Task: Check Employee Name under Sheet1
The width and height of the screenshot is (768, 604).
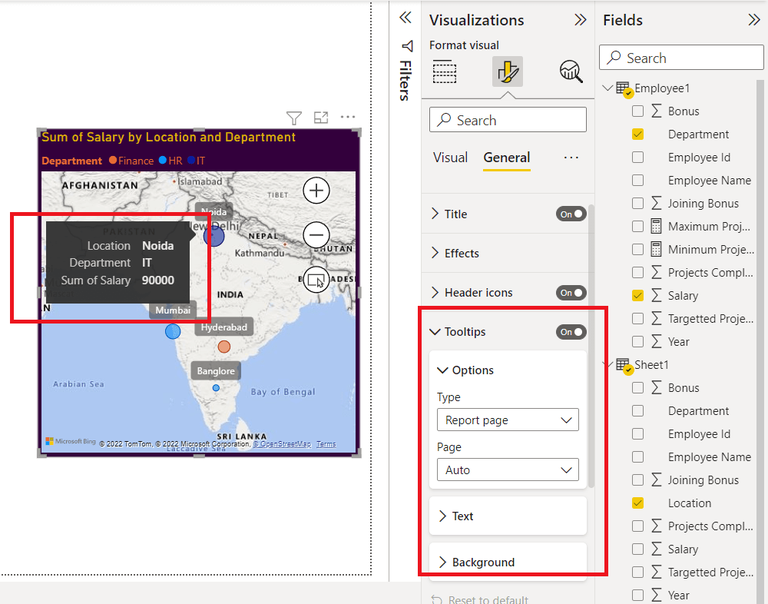Action: click(x=637, y=457)
